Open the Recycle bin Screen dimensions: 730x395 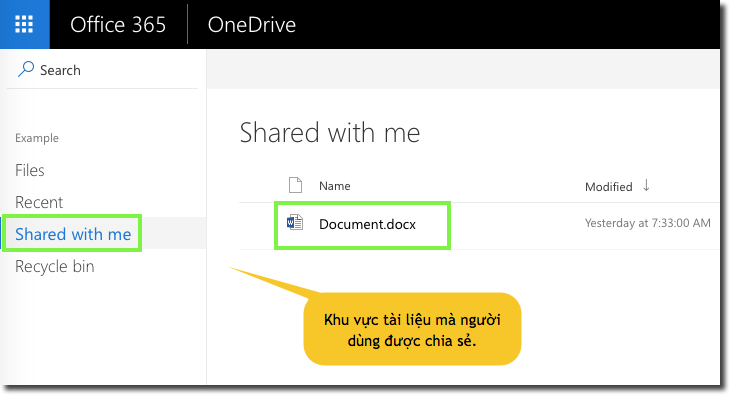coord(55,266)
